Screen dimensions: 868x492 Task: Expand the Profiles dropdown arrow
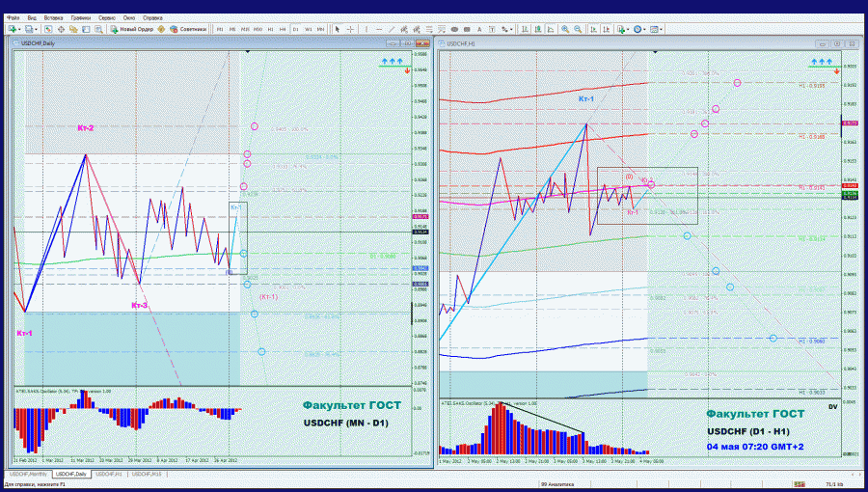tap(36, 29)
